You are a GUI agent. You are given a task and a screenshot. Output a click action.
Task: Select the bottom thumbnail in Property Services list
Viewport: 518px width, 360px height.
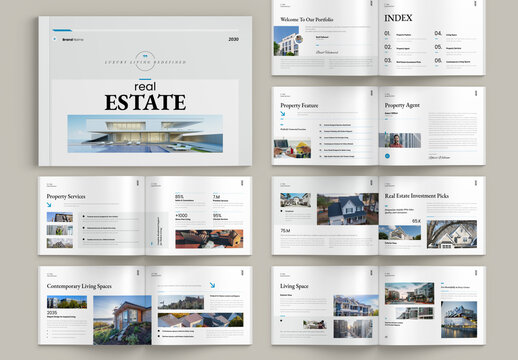[x=60, y=243]
